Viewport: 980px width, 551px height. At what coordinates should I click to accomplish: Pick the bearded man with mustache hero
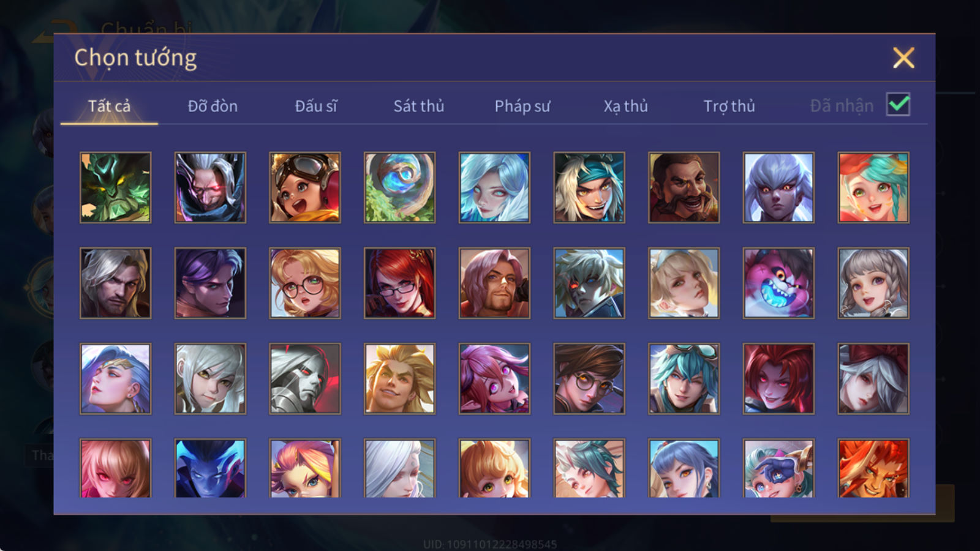684,187
